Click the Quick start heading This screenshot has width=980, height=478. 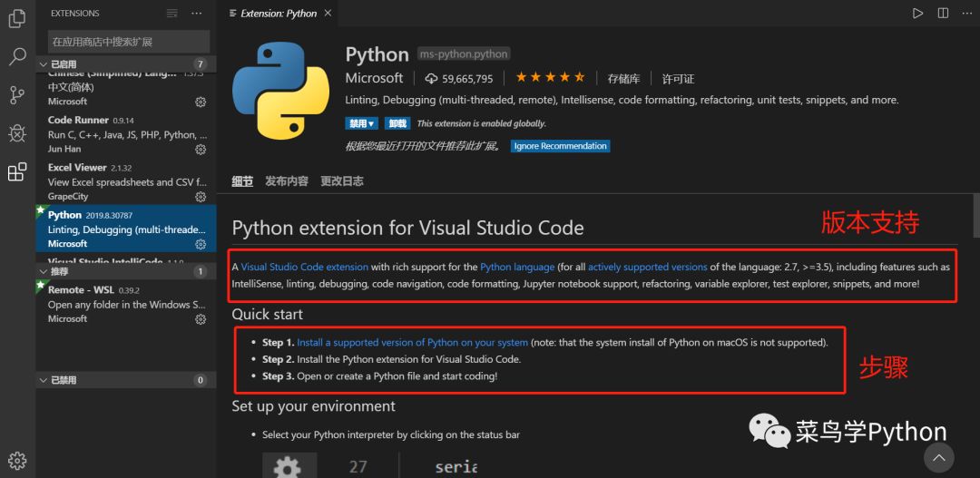[x=268, y=314]
